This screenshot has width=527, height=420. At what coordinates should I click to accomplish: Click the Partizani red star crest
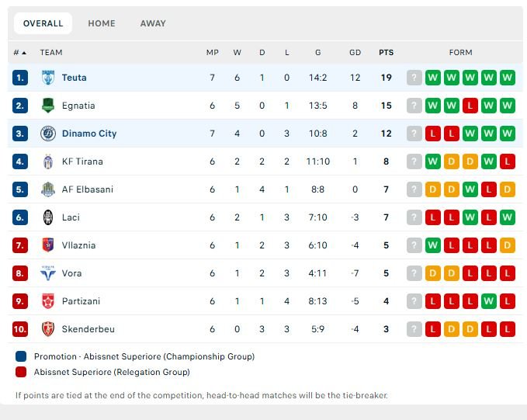point(47,301)
